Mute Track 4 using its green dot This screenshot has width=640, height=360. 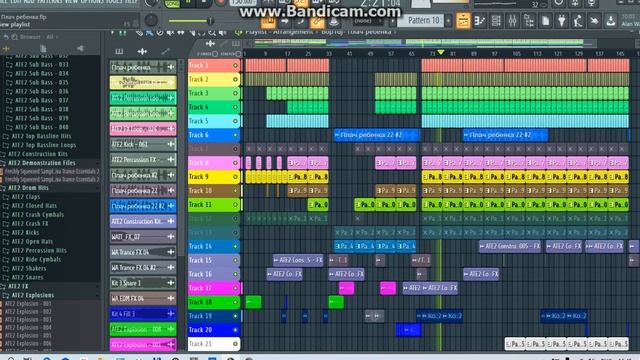coord(235,107)
